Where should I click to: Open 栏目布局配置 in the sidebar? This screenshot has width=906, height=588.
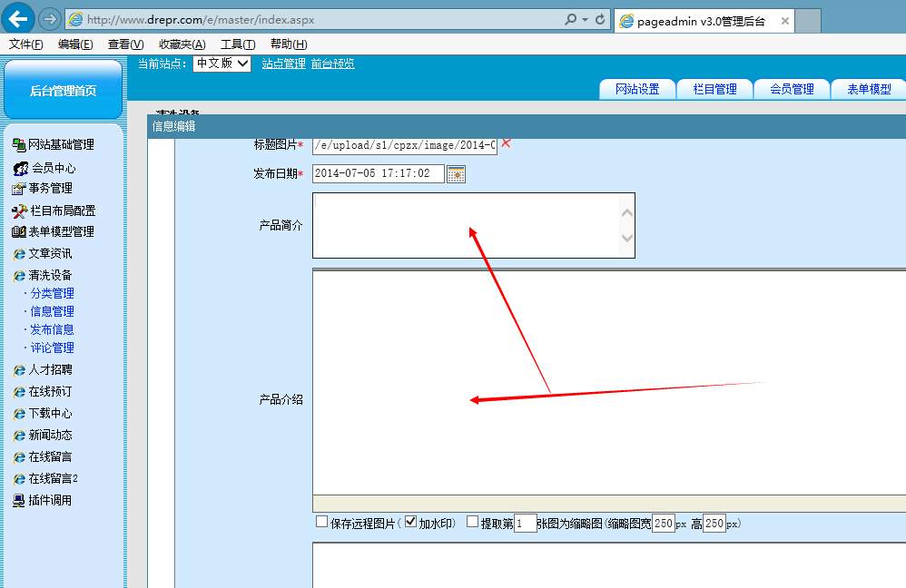[62, 211]
